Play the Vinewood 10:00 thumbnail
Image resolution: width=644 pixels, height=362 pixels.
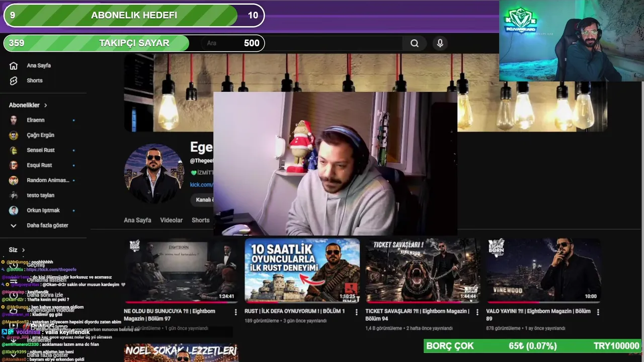543,270
